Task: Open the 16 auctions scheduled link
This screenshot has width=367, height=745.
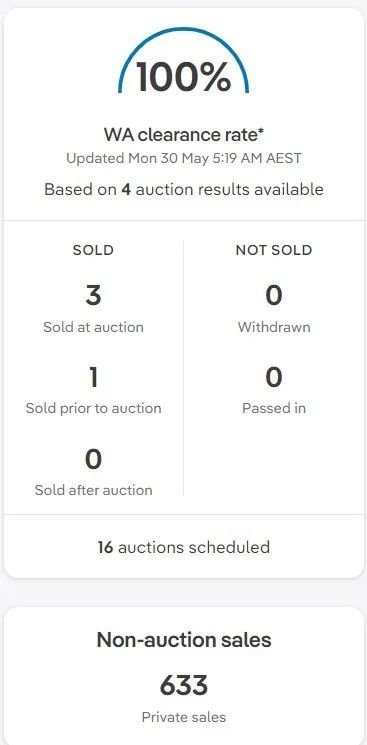Action: pos(184,547)
